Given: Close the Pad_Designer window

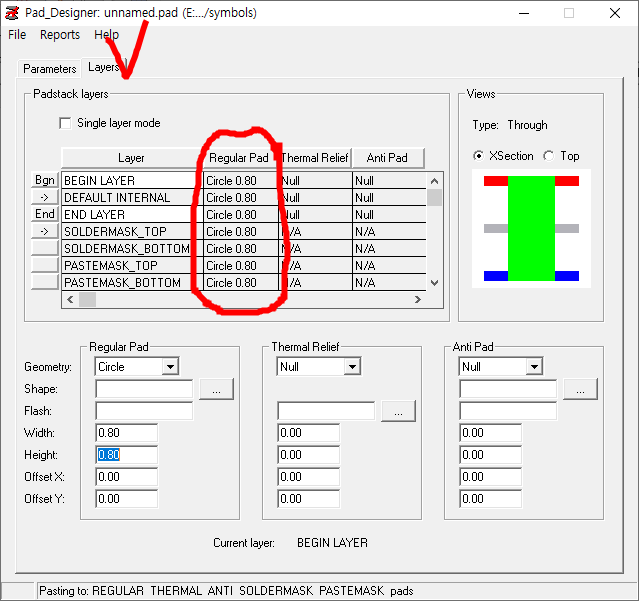Looking at the screenshot, I should [615, 13].
